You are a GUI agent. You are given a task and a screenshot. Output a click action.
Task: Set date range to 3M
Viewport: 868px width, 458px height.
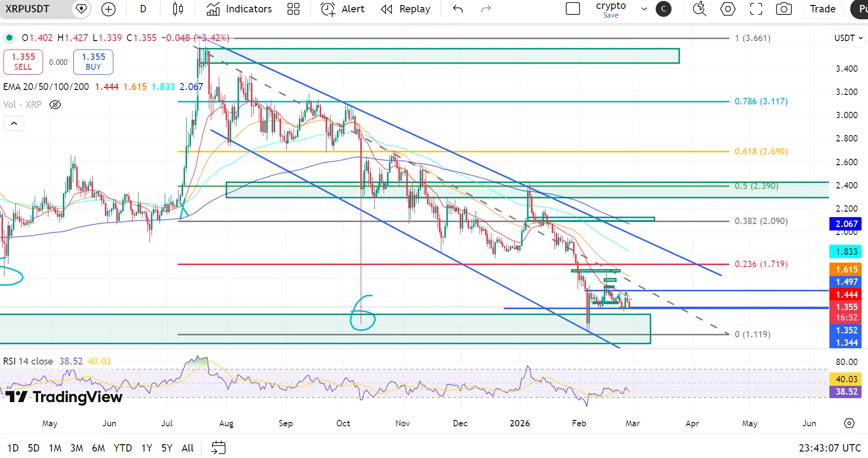(77, 448)
